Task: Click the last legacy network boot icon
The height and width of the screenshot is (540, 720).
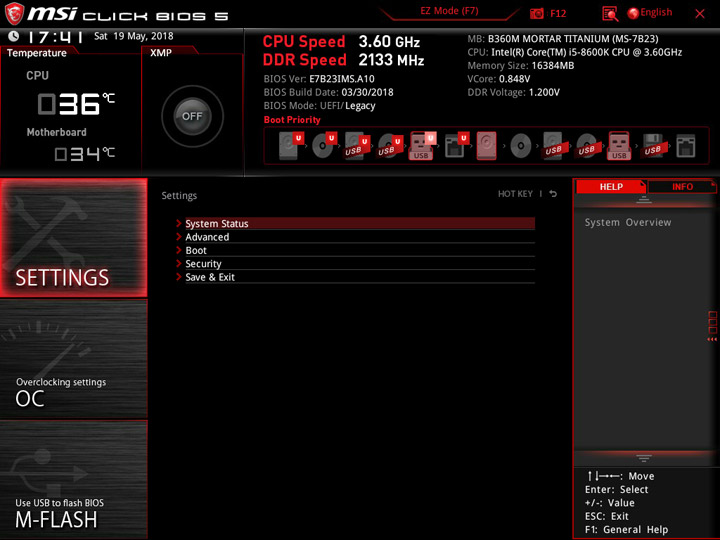Action: point(686,146)
